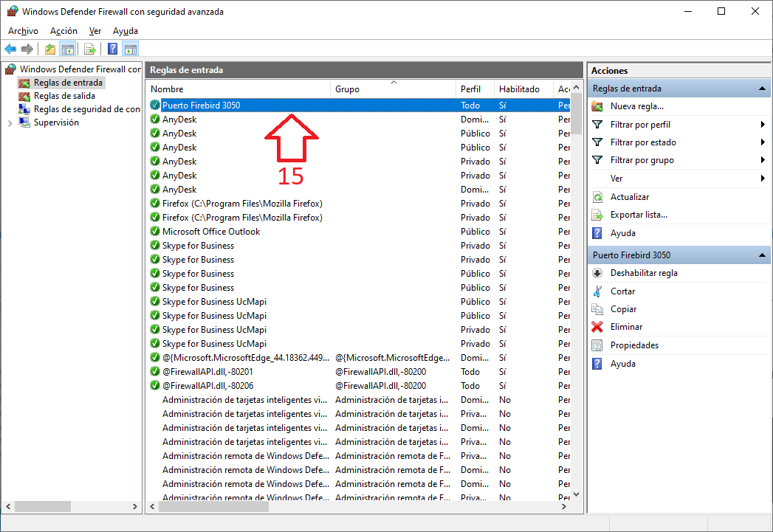
Task: Click the Cortar scissors icon
Action: [597, 291]
